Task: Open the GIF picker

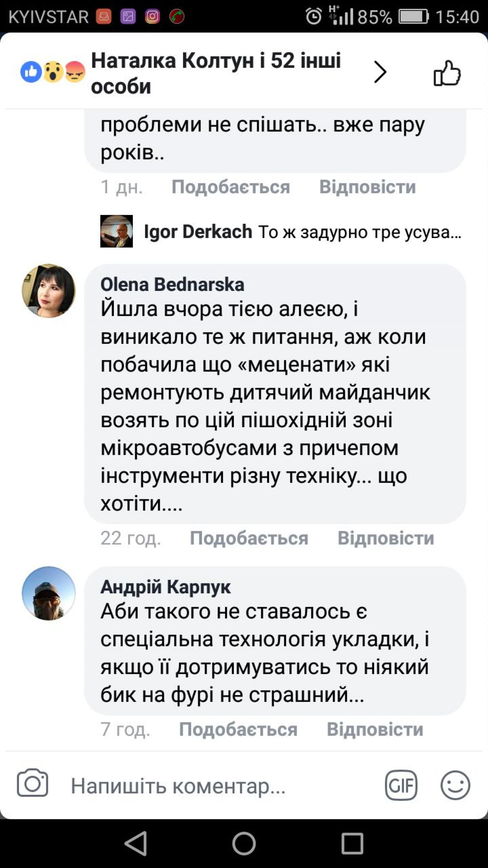Action: pos(401,785)
